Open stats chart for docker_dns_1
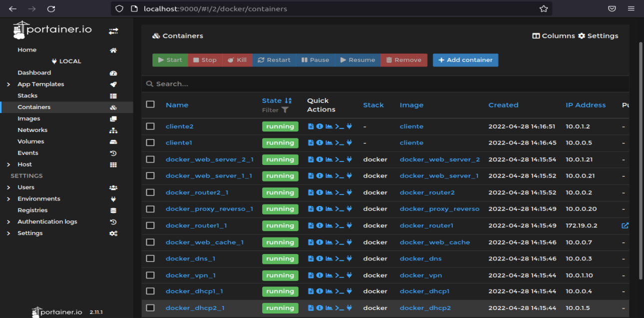The width and height of the screenshot is (644, 318). 329,258
